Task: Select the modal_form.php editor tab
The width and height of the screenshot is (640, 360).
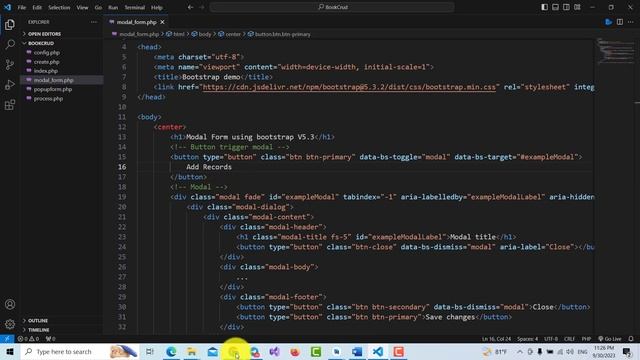Action: 136,22
